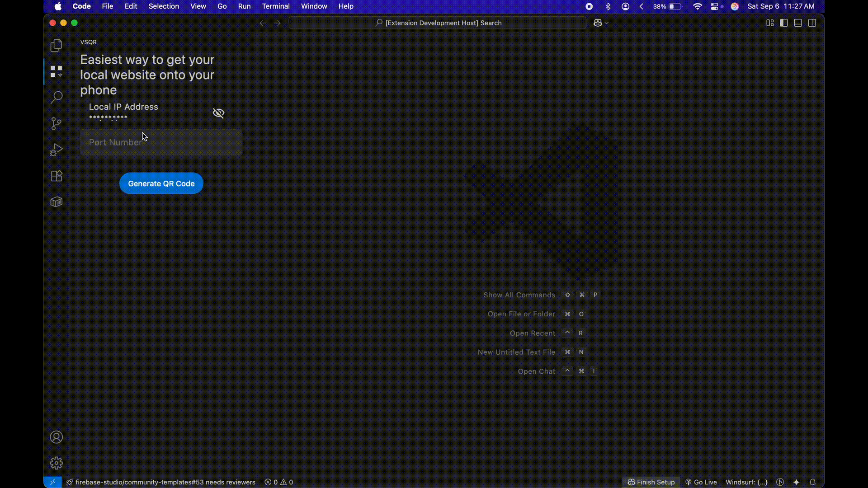
Task: Click the date and time in menu bar
Action: 781,6
